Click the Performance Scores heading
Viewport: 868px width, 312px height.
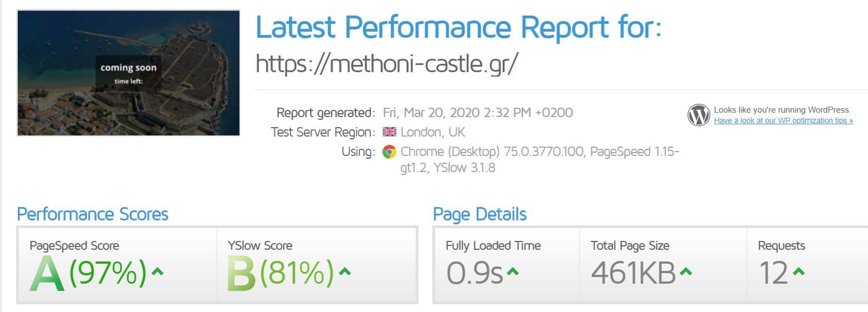point(93,214)
